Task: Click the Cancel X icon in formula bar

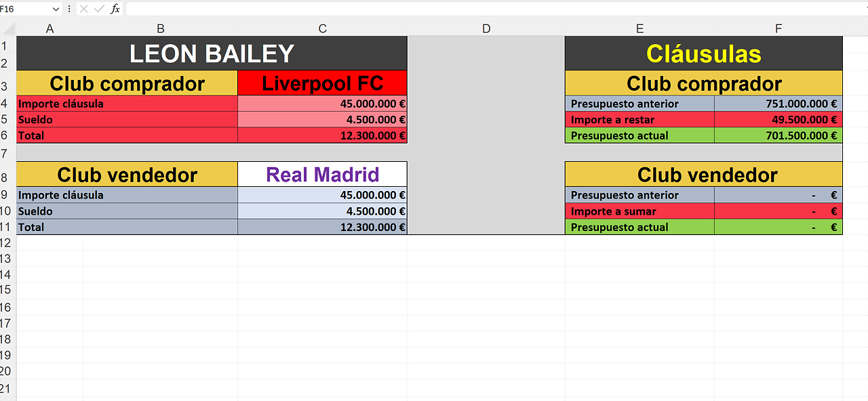Action: pos(84,9)
